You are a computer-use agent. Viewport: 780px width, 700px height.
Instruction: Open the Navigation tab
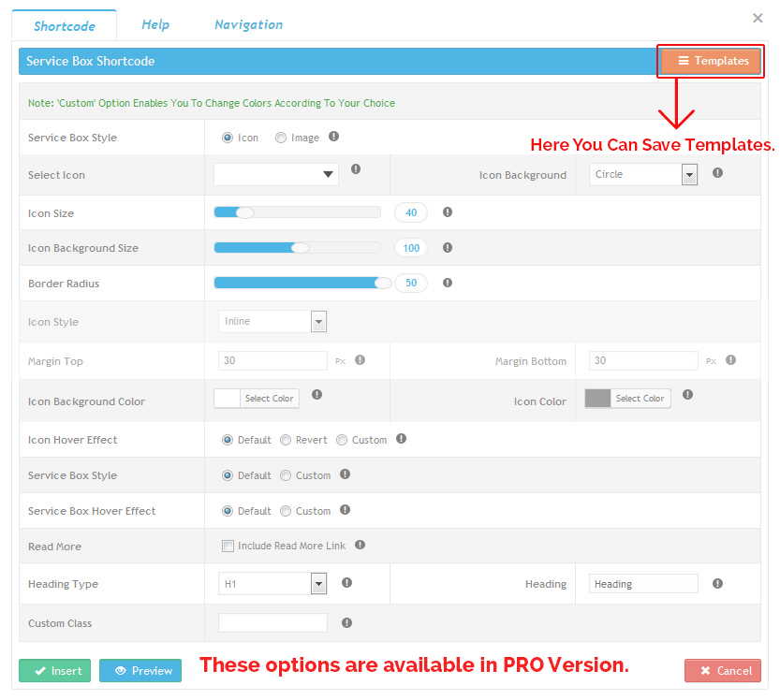tap(248, 24)
